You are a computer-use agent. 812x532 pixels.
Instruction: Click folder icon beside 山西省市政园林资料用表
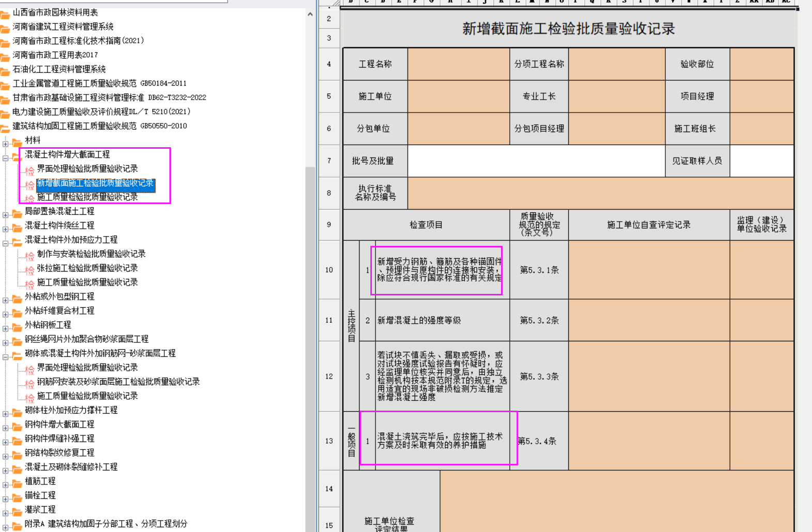[x=5, y=13]
